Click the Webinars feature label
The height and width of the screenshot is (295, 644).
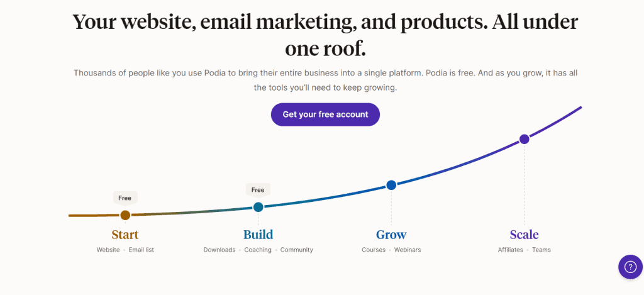[x=408, y=250]
